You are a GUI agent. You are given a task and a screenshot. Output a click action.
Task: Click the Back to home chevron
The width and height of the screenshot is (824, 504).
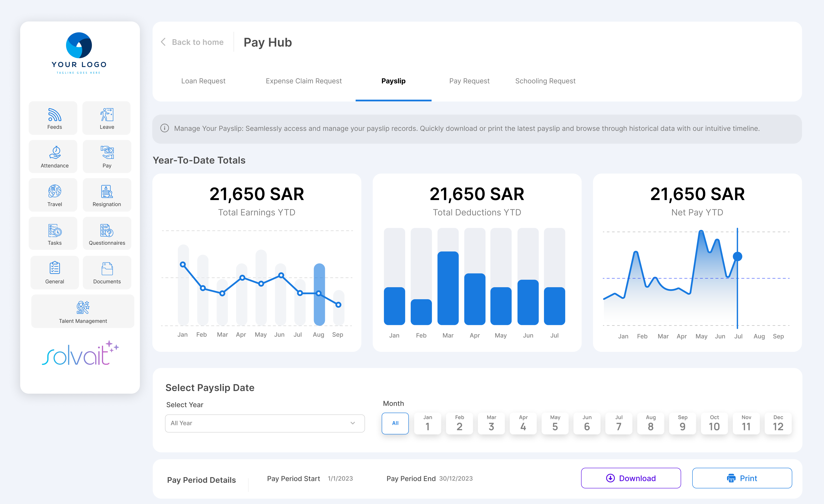pyautogui.click(x=163, y=42)
